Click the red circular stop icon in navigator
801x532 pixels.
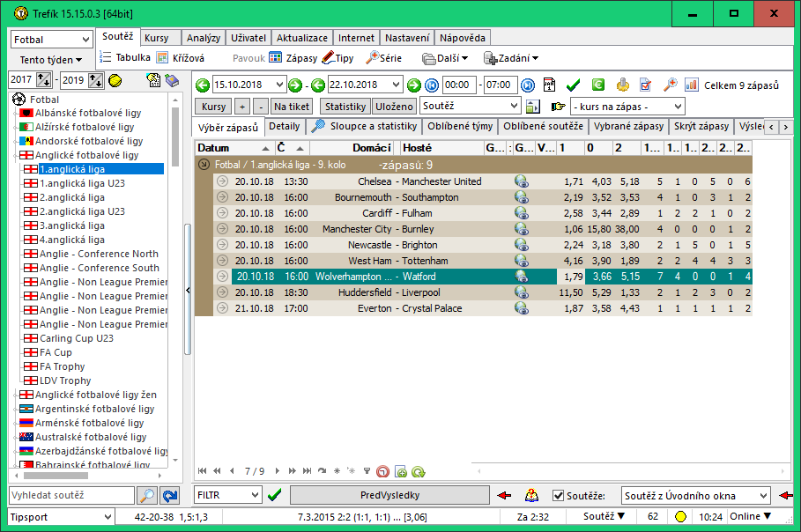click(x=382, y=471)
